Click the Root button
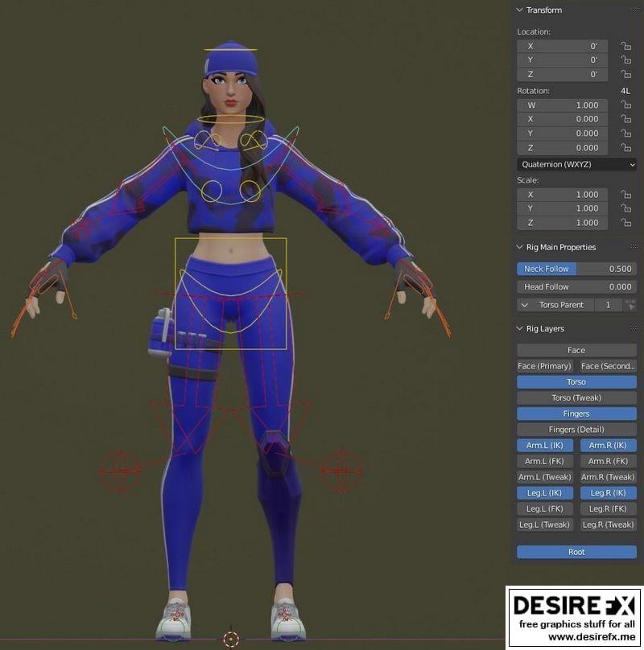The height and width of the screenshot is (650, 644). pyautogui.click(x=576, y=552)
